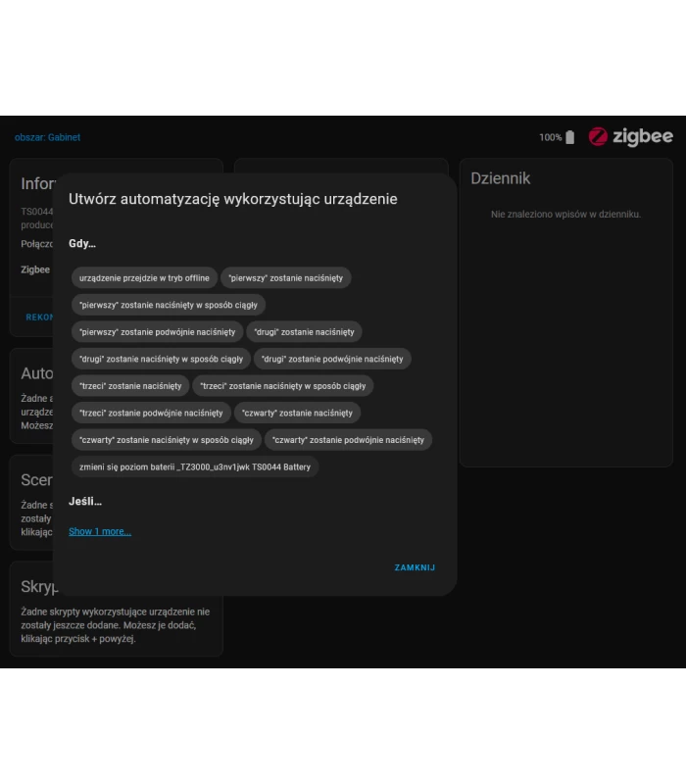
Task: Open 'obszar: Gabinet' area link
Action: [x=47, y=137]
